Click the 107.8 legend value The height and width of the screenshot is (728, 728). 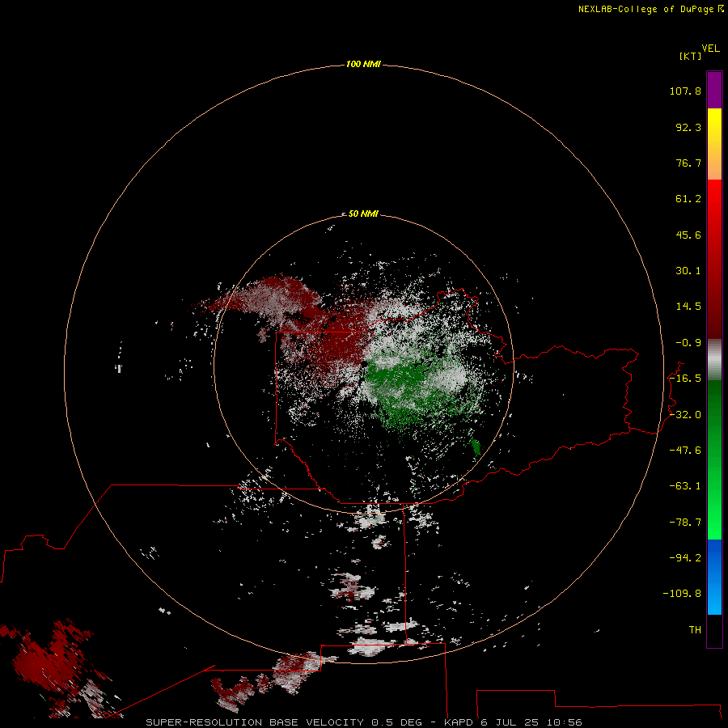click(685, 91)
